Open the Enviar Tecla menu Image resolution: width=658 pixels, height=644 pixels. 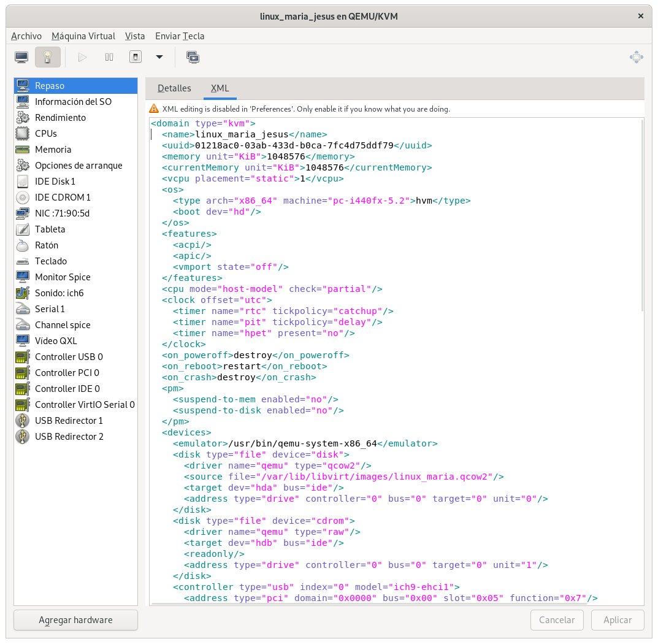coord(180,36)
